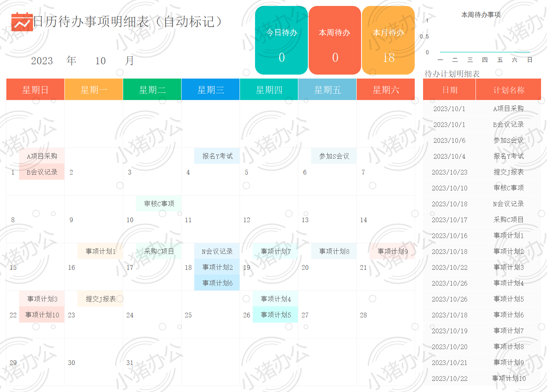547x392 pixels.
Task: Click 报名Y考试 calendar entry
Action: [x=217, y=156]
